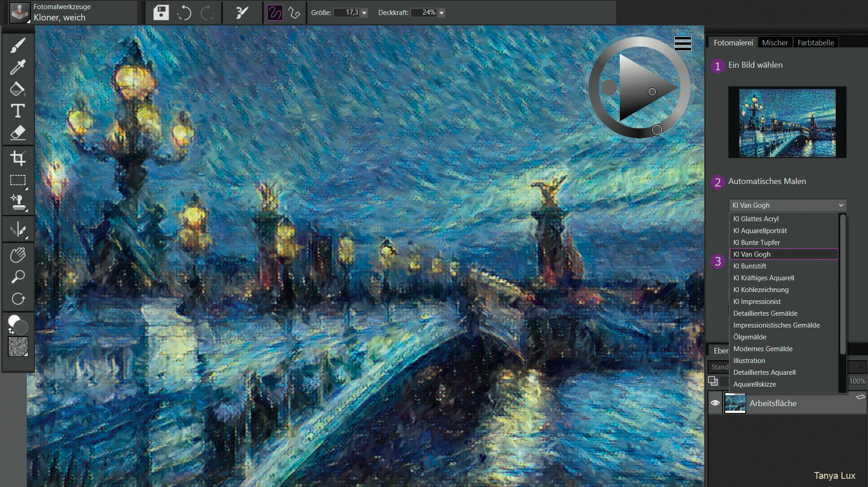Screen dimensions: 868x487
Task: Pick the Eyedropper tool
Action: point(18,67)
